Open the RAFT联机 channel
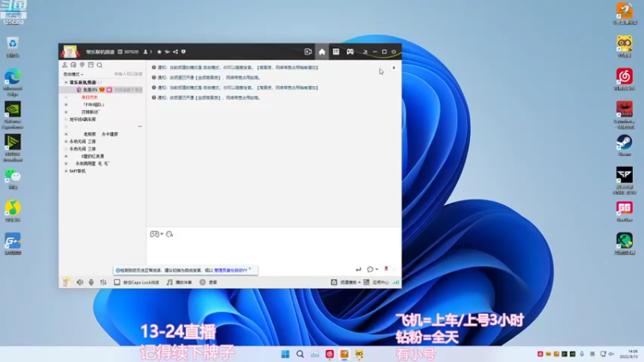Viewport: 644px width, 362px height. [77, 171]
